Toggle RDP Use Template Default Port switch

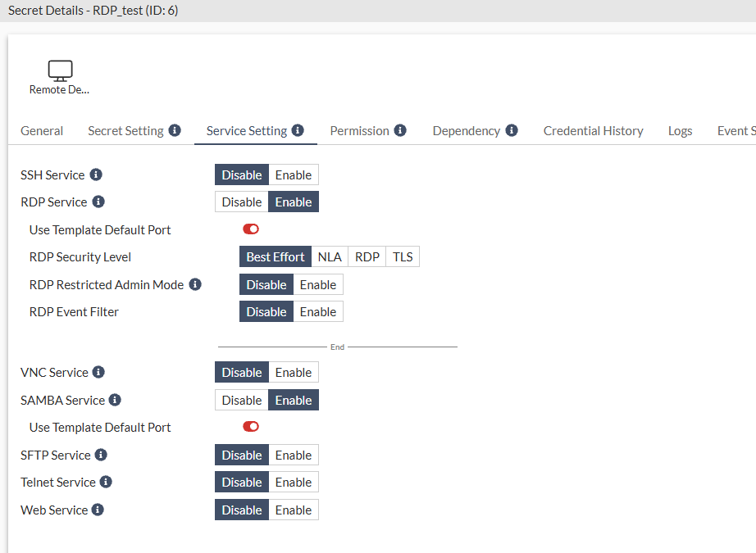tap(251, 229)
